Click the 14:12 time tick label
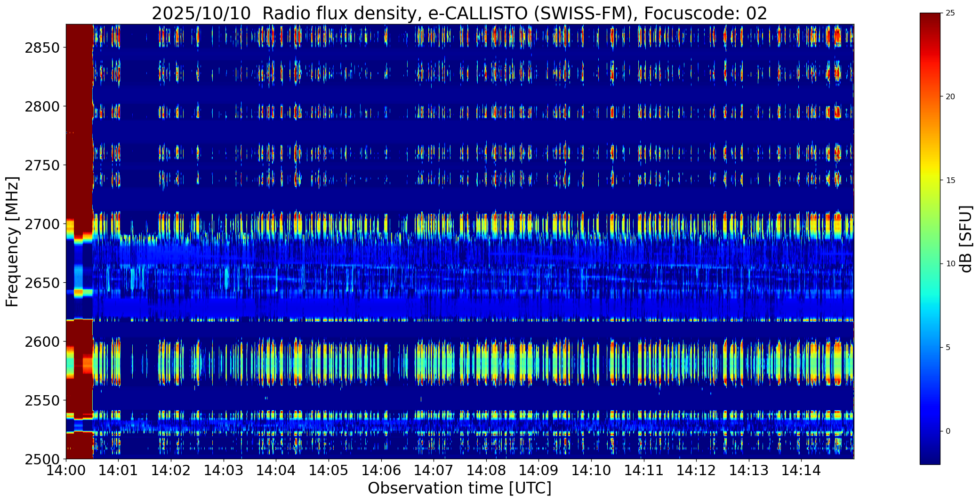This screenshot has height=502, width=980. 696,470
